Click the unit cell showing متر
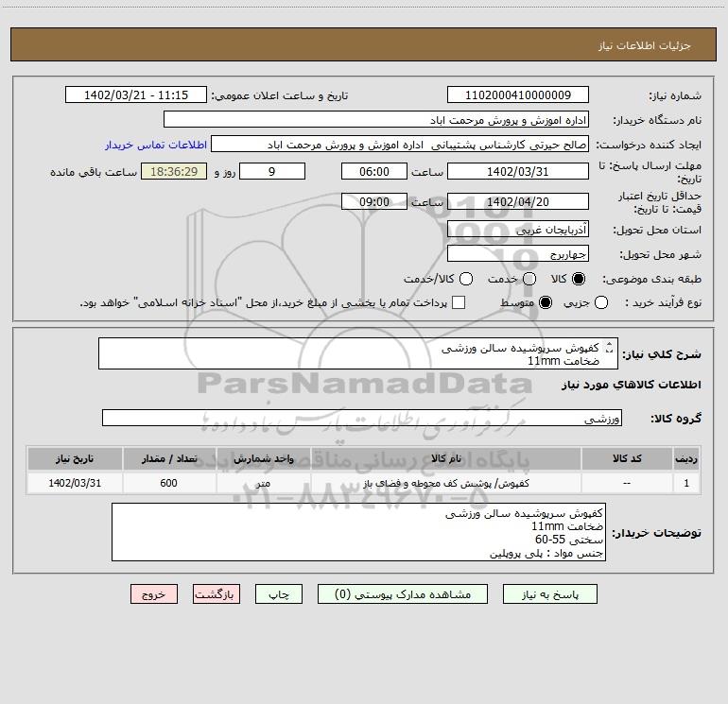The image size is (728, 704). (263, 483)
